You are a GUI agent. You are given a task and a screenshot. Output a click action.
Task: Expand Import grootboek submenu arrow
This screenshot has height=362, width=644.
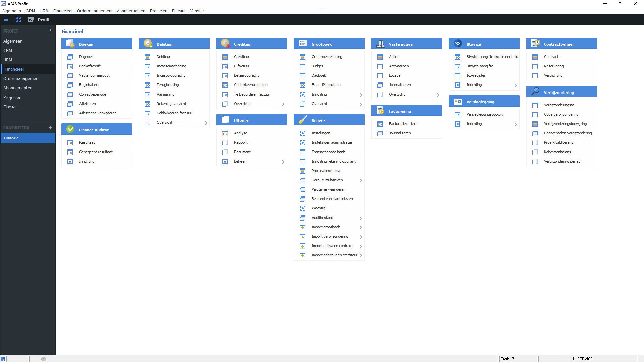361,227
